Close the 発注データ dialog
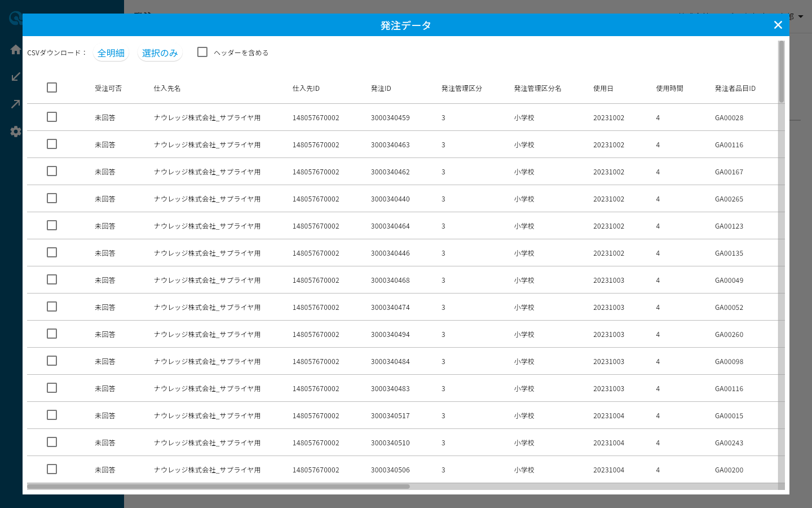Screen dimensions: 812x508 (x=778, y=25)
